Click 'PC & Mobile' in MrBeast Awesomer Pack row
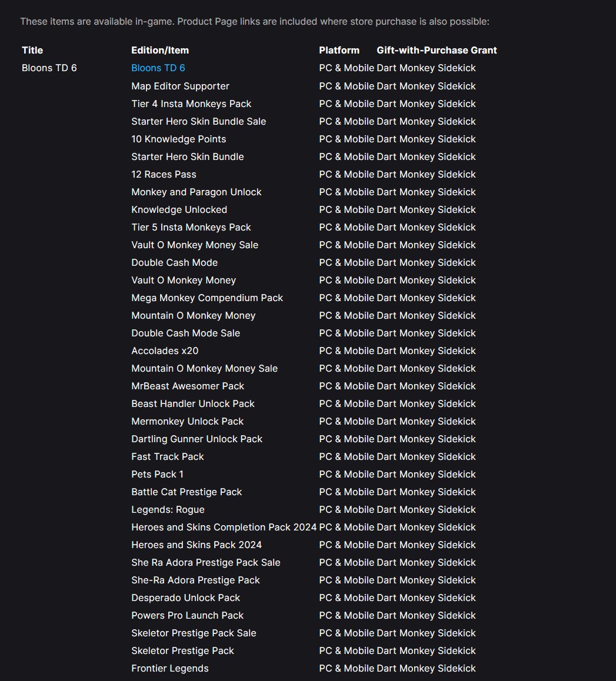Viewport: 616px width, 681px height. pyautogui.click(x=346, y=386)
